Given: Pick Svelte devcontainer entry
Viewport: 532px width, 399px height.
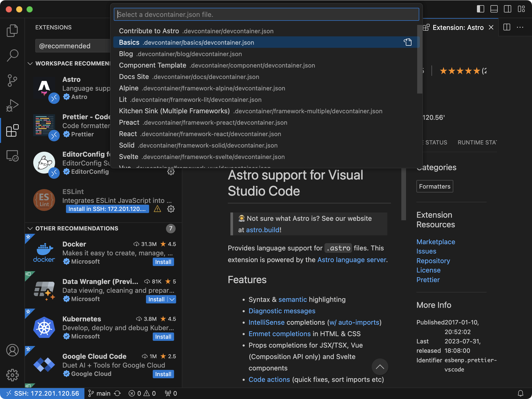Looking at the screenshot, I should pos(265,157).
